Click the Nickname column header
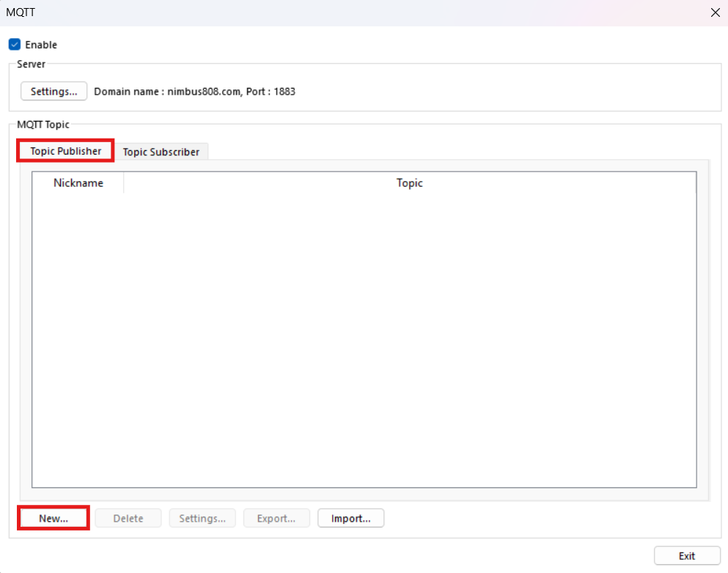The width and height of the screenshot is (728, 573). 78,183
